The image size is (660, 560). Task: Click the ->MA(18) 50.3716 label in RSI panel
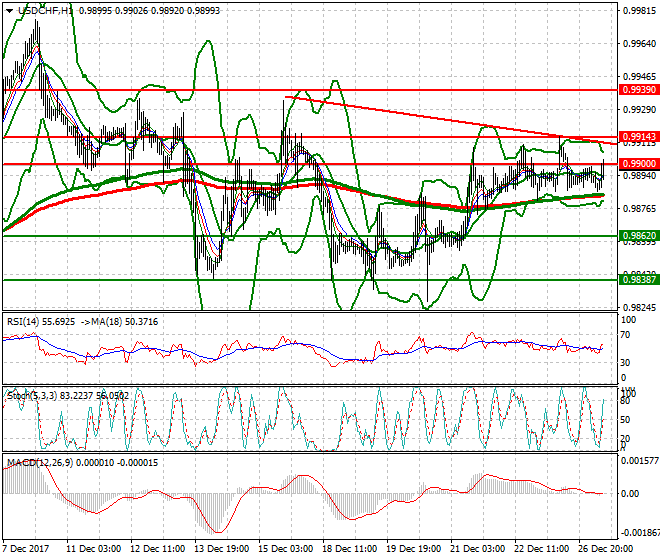[118, 322]
